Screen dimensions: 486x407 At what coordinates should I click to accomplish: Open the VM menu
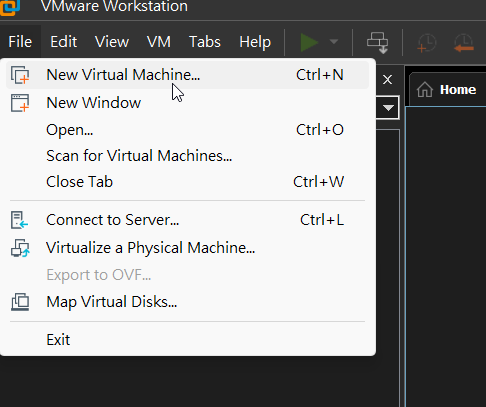[x=159, y=42]
